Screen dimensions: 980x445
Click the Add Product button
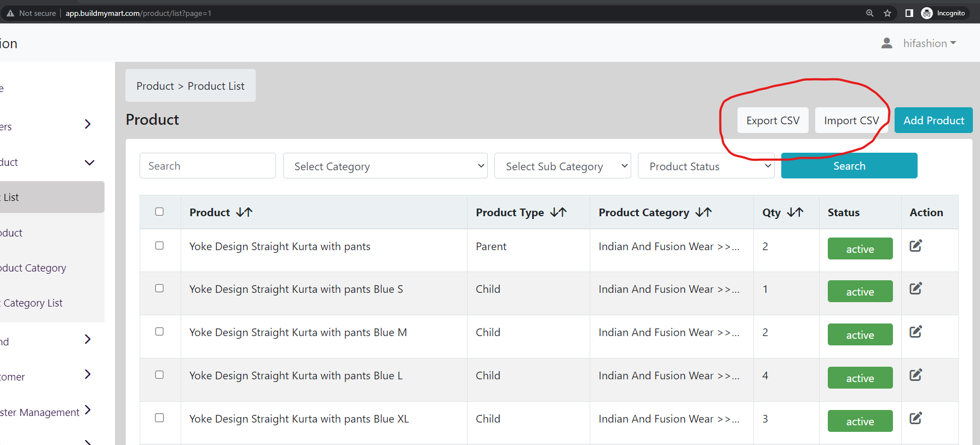click(933, 120)
